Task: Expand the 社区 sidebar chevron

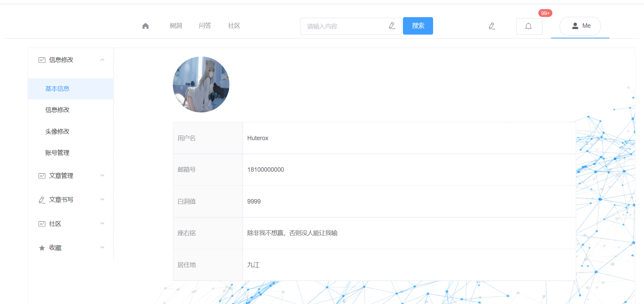Action: click(102, 223)
